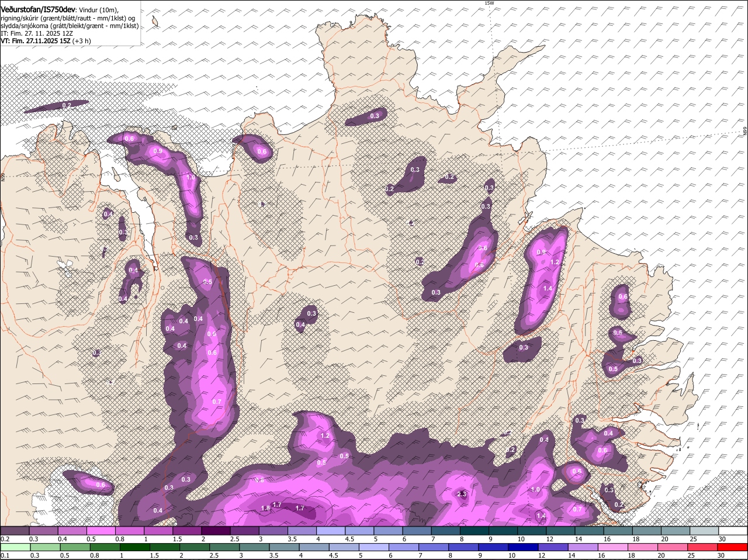Click the 15W longitude label at the map top
The image size is (748, 560).
pyautogui.click(x=489, y=3)
